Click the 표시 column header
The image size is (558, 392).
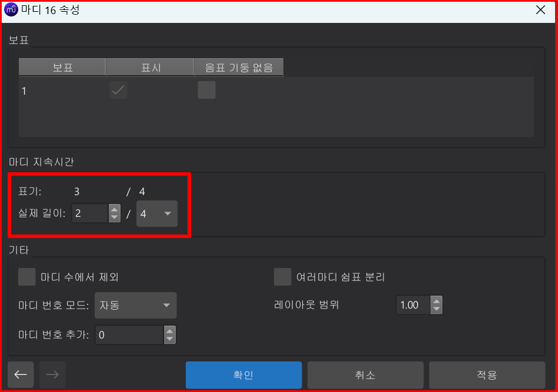tap(151, 67)
